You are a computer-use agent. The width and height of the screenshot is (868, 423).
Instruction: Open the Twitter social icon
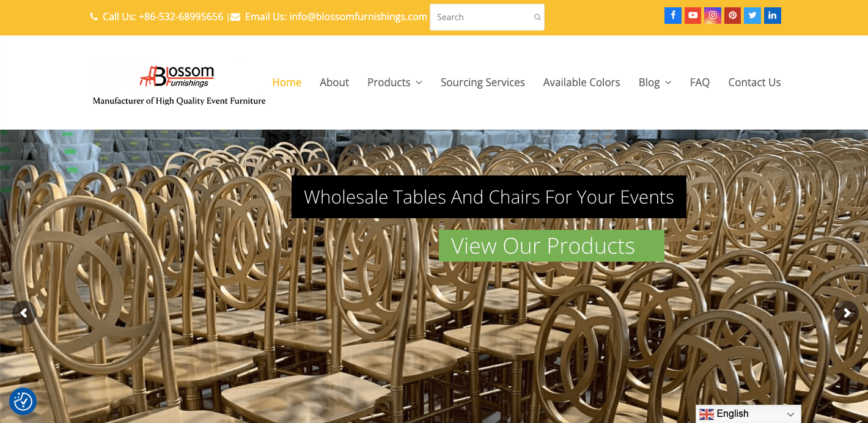pos(752,16)
